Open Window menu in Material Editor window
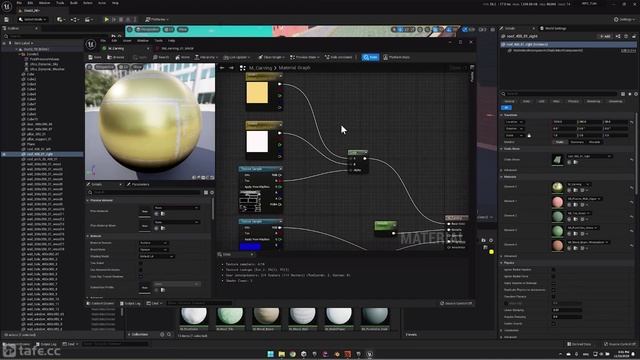 [x=143, y=40]
